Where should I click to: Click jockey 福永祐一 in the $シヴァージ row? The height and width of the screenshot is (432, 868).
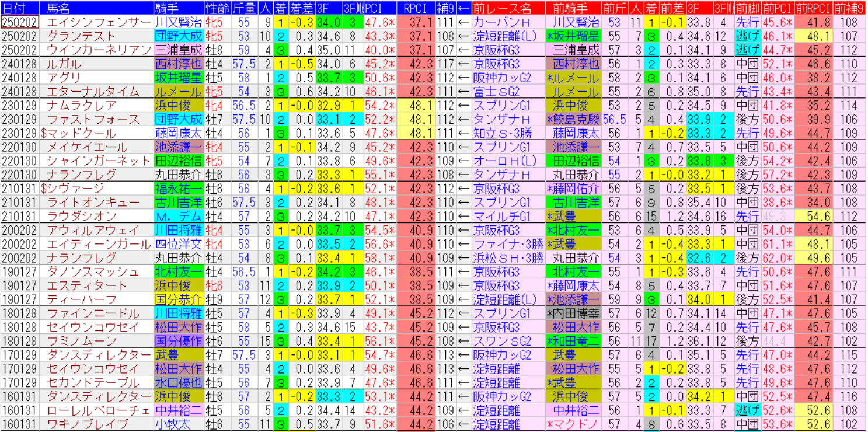pyautogui.click(x=178, y=189)
